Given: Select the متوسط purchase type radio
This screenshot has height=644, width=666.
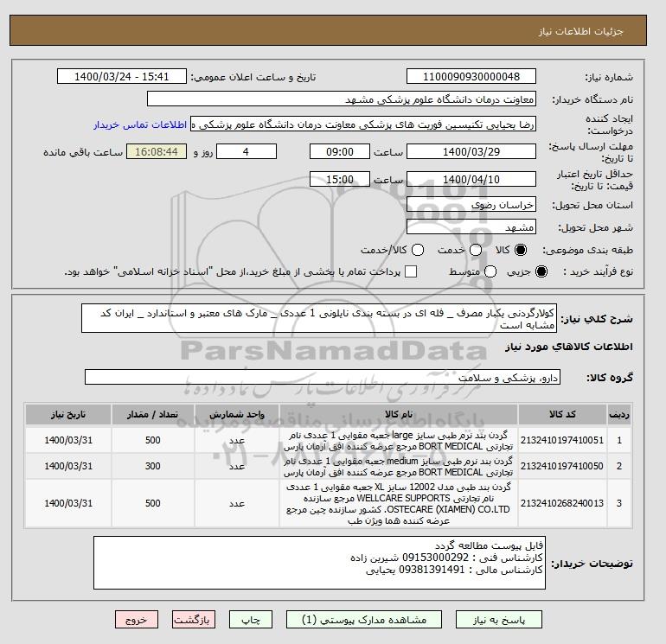Looking at the screenshot, I should [x=490, y=271].
